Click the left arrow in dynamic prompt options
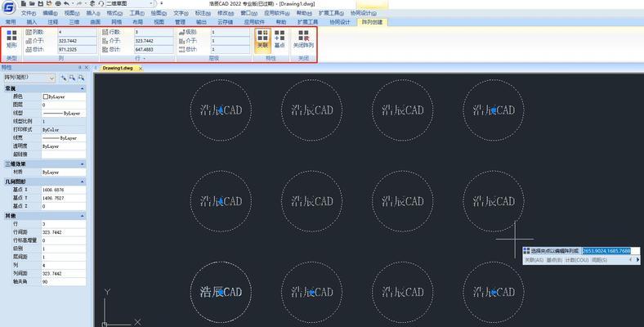 click(x=631, y=260)
